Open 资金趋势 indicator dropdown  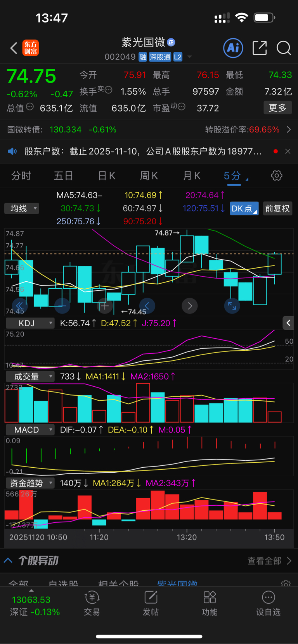30,483
